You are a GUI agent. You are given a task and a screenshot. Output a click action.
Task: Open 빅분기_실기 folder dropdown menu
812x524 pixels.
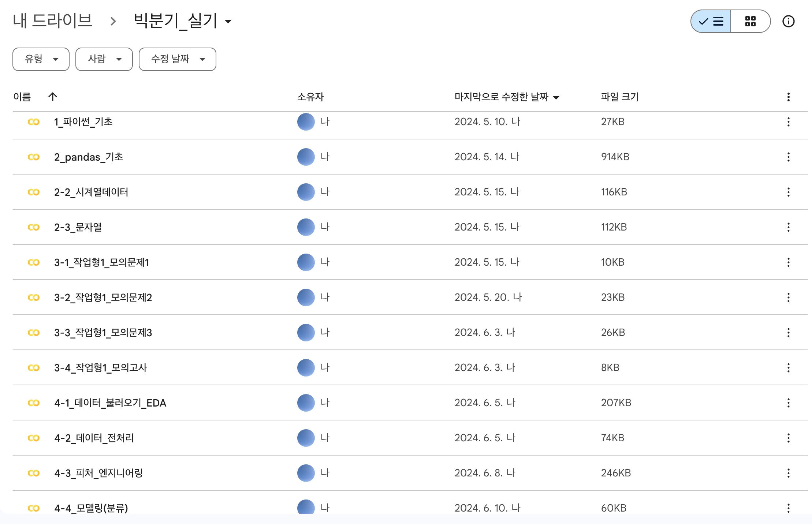pos(228,22)
